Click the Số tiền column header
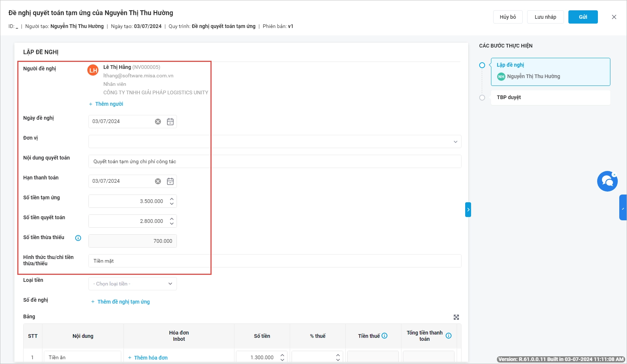 tap(262, 336)
